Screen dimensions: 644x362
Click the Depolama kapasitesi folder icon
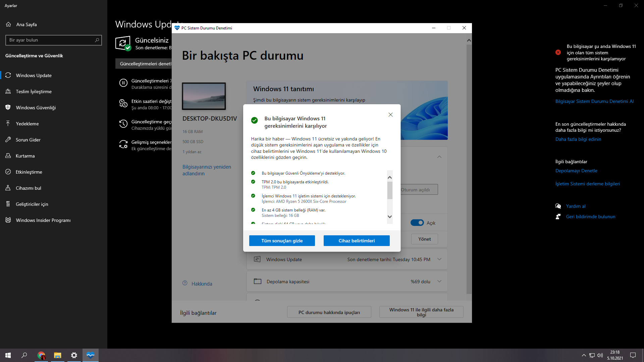(257, 282)
